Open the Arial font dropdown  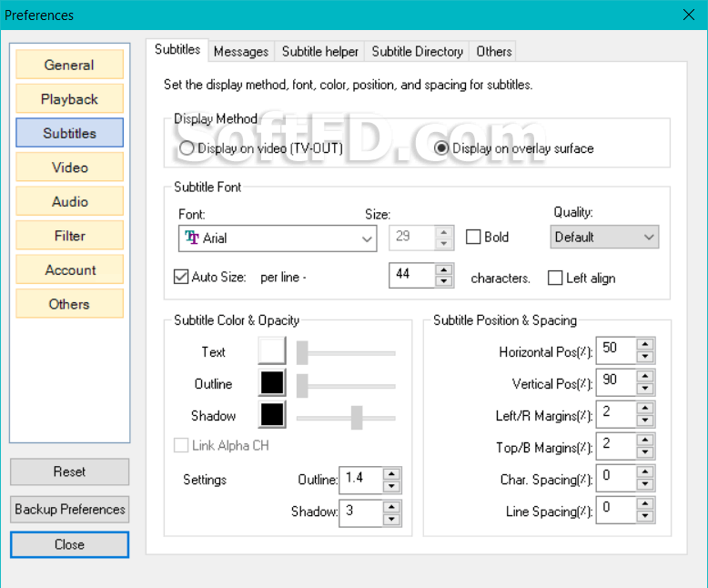[x=278, y=238]
